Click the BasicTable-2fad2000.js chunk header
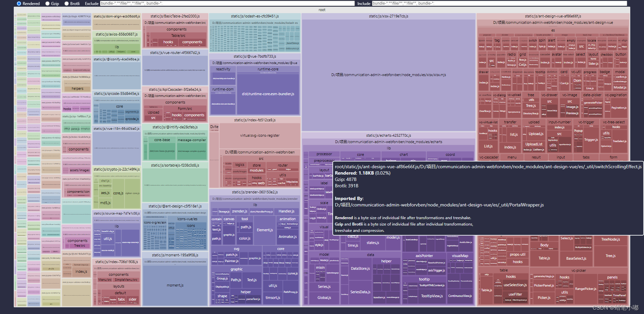 175,16
